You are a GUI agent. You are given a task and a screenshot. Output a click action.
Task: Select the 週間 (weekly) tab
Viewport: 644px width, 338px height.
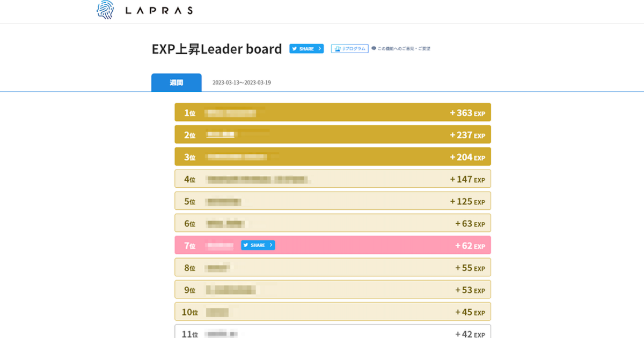coord(176,82)
